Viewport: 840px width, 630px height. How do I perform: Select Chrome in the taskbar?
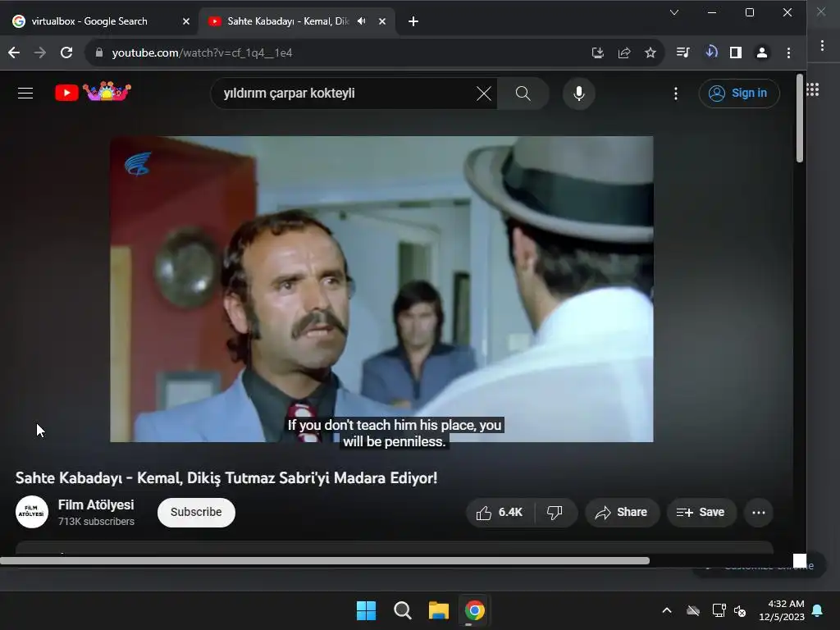[x=474, y=610]
